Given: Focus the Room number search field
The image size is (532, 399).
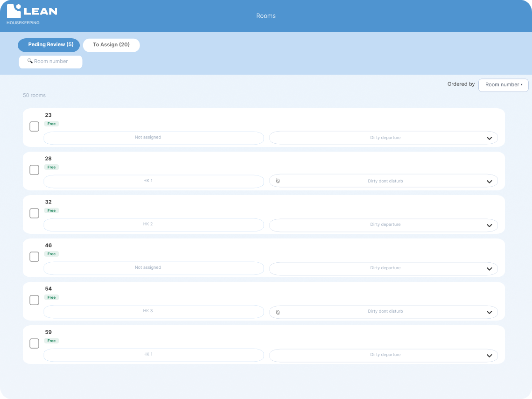Looking at the screenshot, I should coord(50,62).
